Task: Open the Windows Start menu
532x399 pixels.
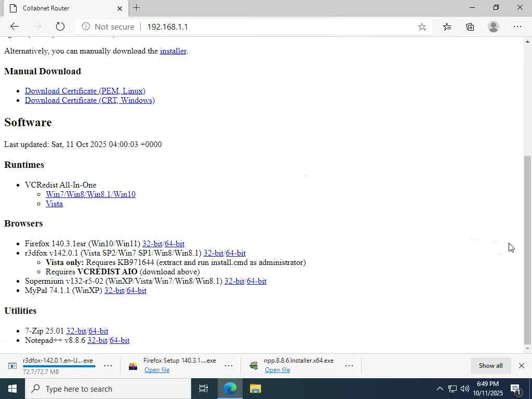Action: pyautogui.click(x=12, y=389)
